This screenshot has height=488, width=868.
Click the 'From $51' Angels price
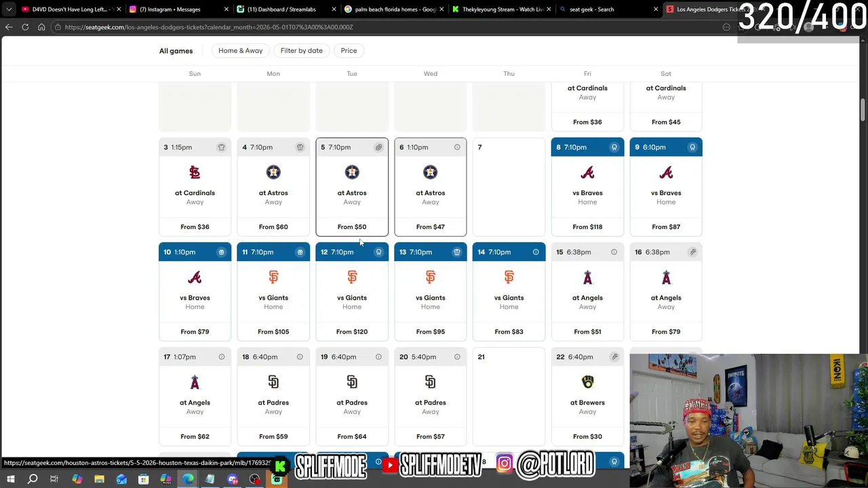coord(587,332)
